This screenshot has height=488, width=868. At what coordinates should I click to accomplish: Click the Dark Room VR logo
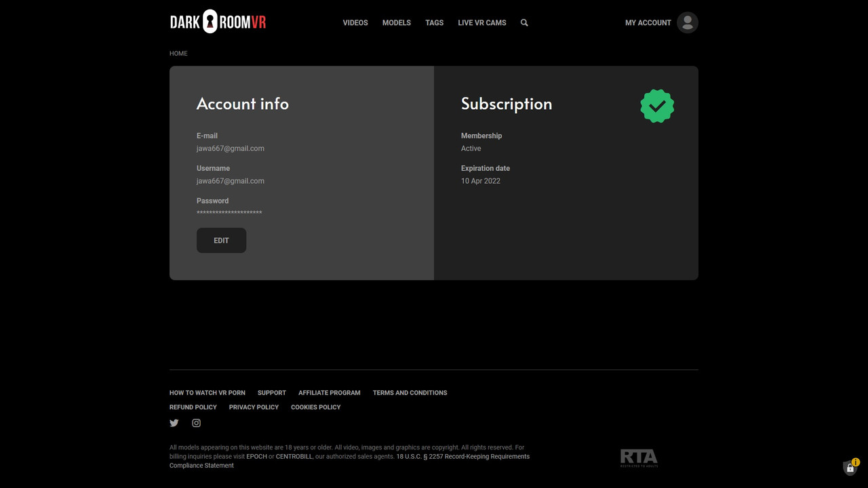click(x=218, y=22)
